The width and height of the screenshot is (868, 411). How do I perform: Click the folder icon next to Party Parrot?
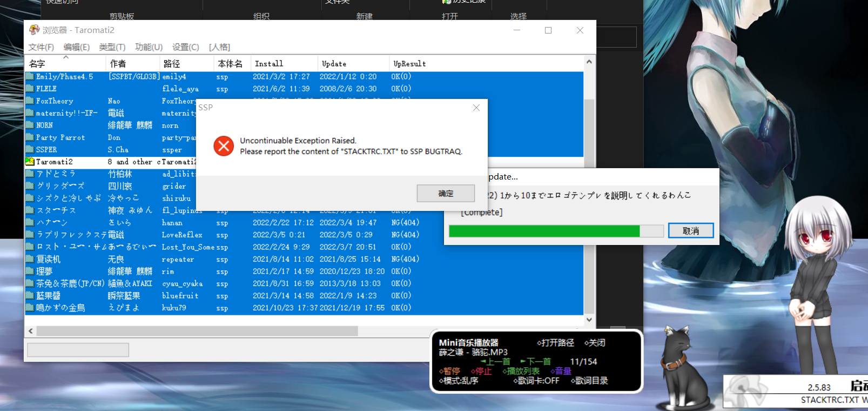point(30,137)
